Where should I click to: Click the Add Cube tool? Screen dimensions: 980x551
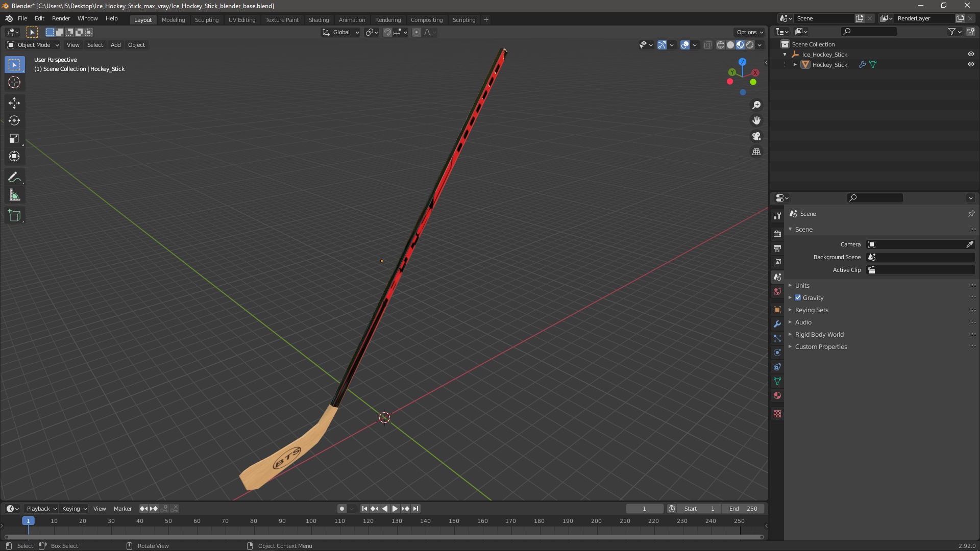coord(14,216)
